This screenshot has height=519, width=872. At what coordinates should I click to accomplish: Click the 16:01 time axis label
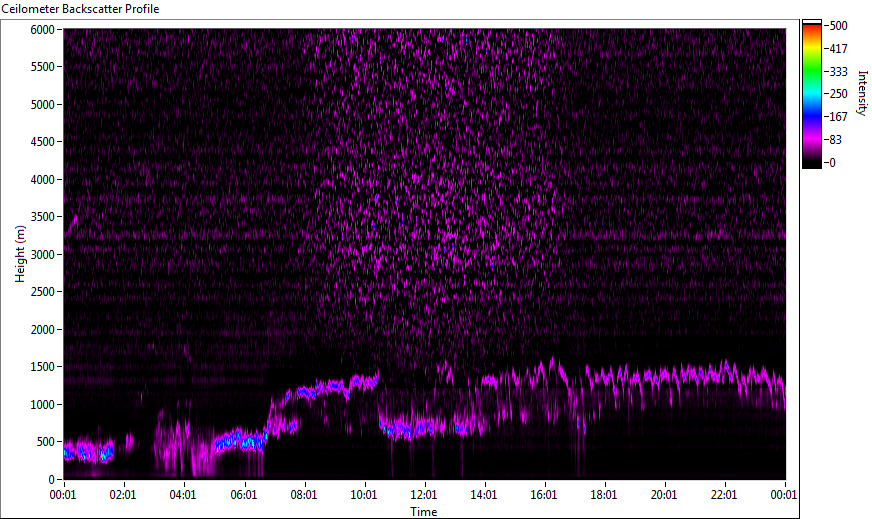click(x=544, y=495)
